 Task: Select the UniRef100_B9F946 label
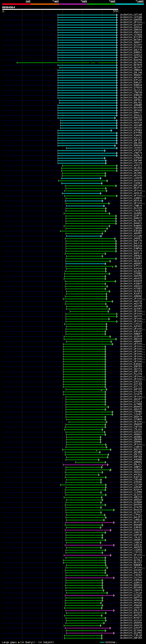131,161
